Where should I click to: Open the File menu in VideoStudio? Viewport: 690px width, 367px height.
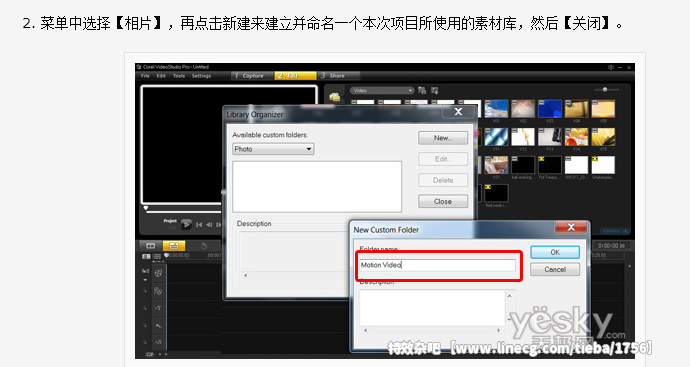pyautogui.click(x=145, y=76)
